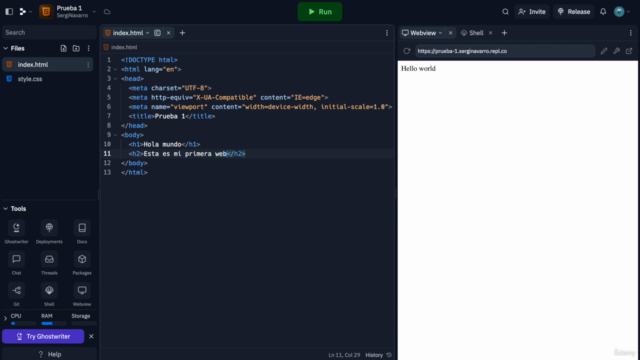This screenshot has width=640, height=360.
Task: Open the Webview tool in Tools
Action: pyautogui.click(x=82, y=295)
